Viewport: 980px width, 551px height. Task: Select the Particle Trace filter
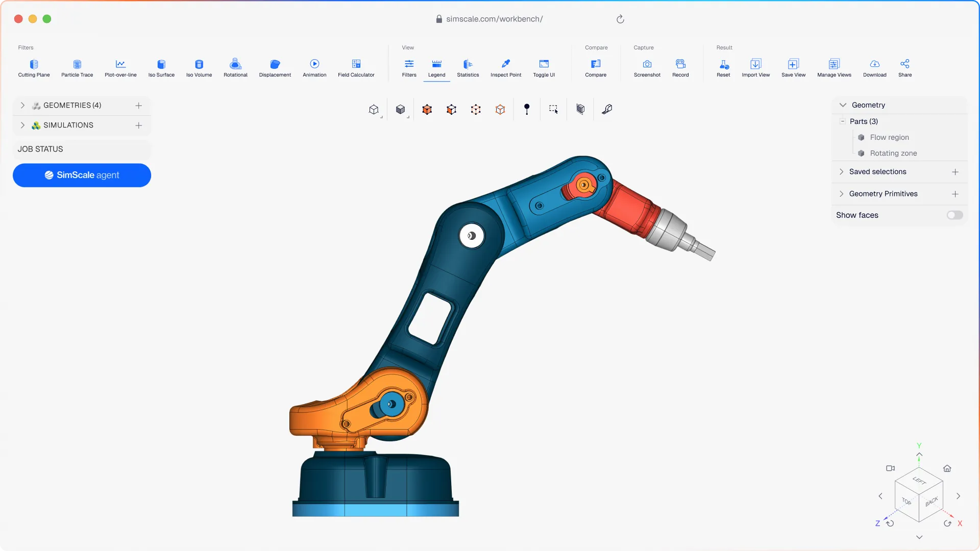[77, 68]
